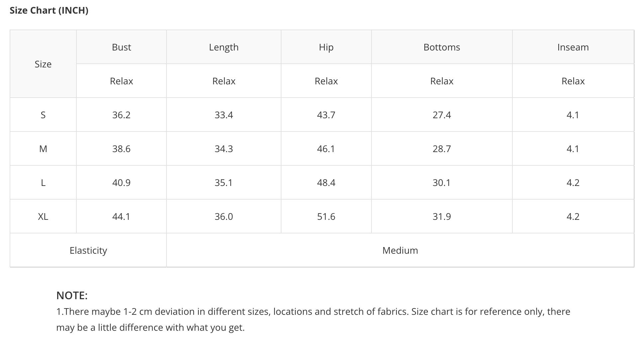Image resolution: width=644 pixels, height=348 pixels.
Task: Select the S size row label
Action: tap(43, 115)
